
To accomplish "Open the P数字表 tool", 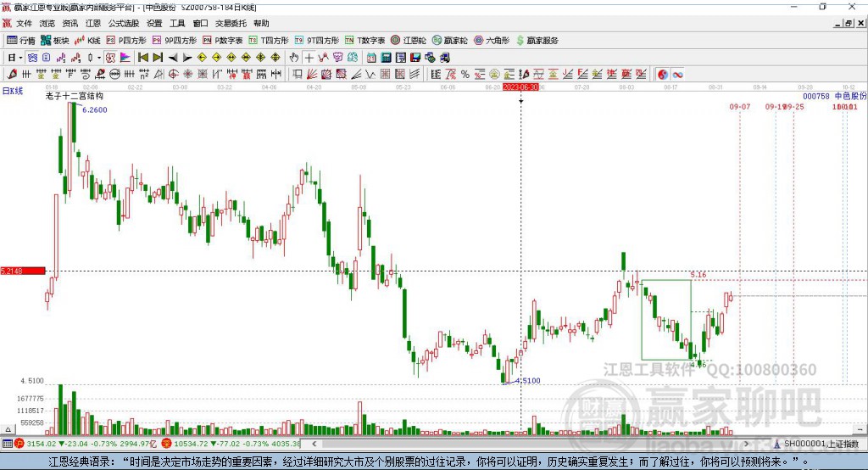I will tap(223, 41).
